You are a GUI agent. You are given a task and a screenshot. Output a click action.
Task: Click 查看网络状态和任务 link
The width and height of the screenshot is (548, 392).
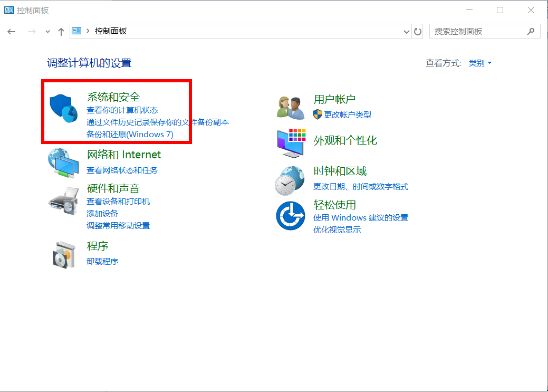coord(122,170)
